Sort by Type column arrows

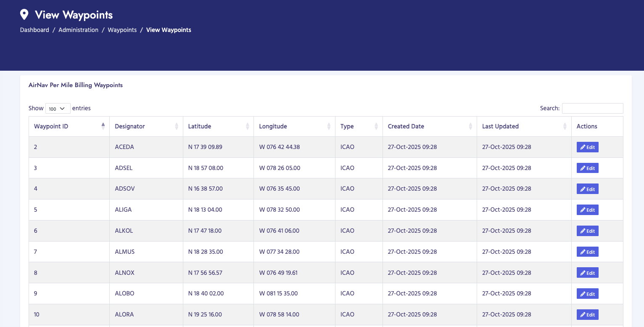(x=376, y=126)
